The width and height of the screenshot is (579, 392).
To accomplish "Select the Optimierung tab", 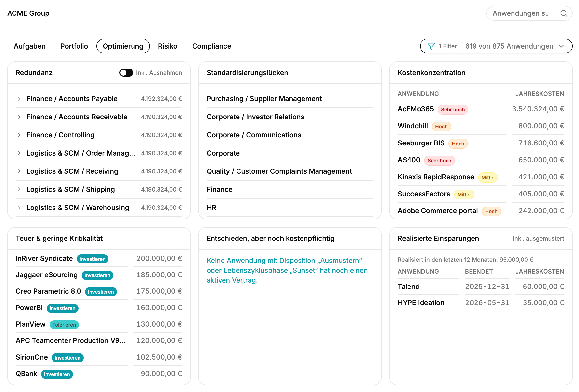I will coord(123,46).
